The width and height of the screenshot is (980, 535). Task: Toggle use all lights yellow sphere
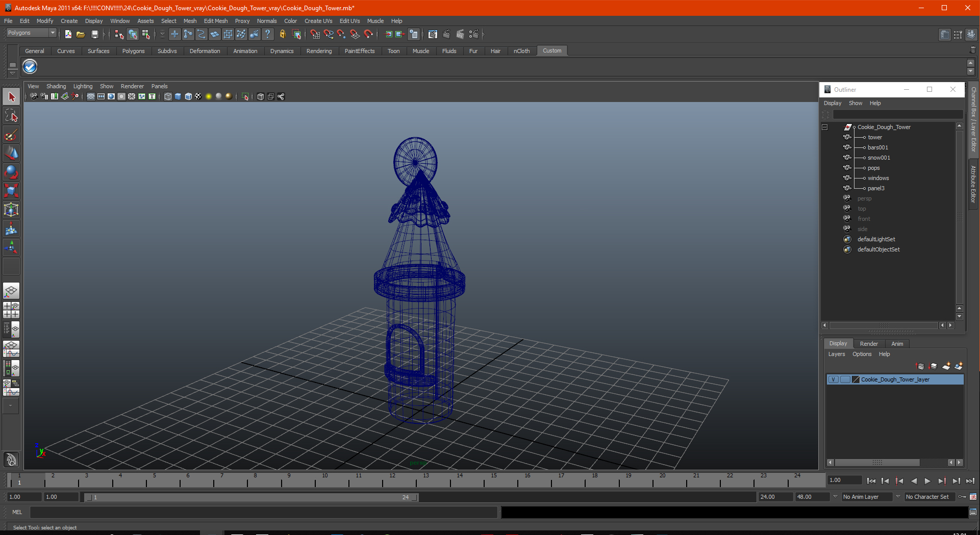(209, 96)
